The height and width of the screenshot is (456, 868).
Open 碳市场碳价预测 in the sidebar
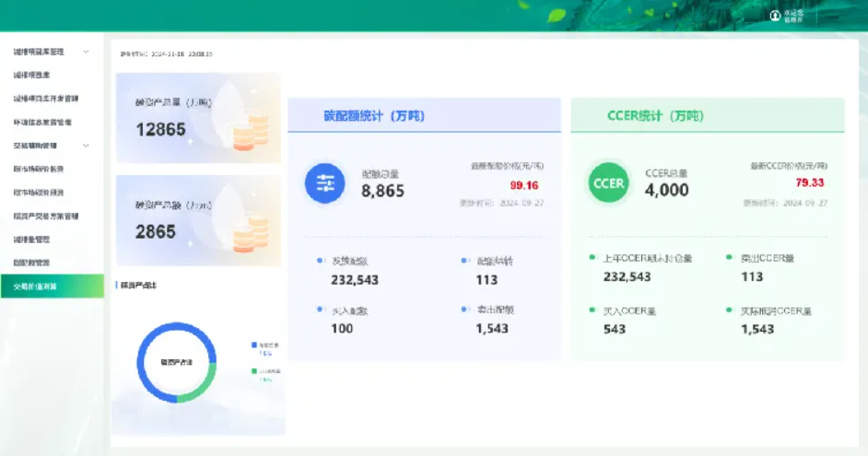click(x=39, y=193)
